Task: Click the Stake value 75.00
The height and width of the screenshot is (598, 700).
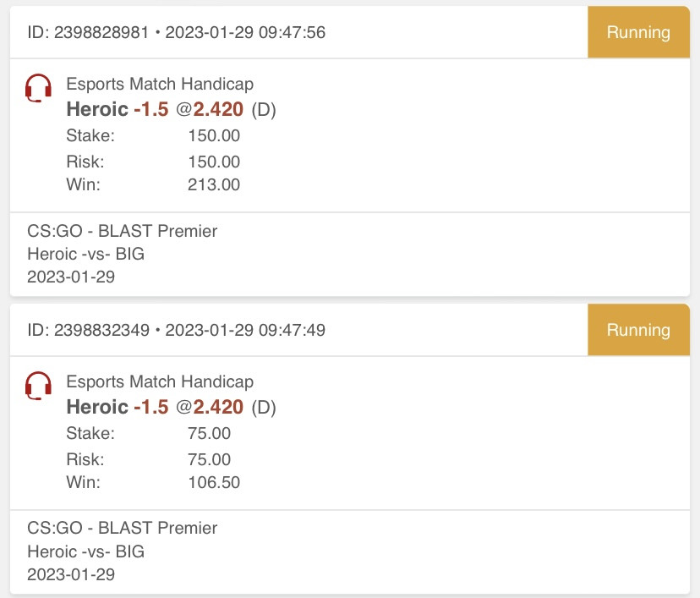Action: pos(209,434)
